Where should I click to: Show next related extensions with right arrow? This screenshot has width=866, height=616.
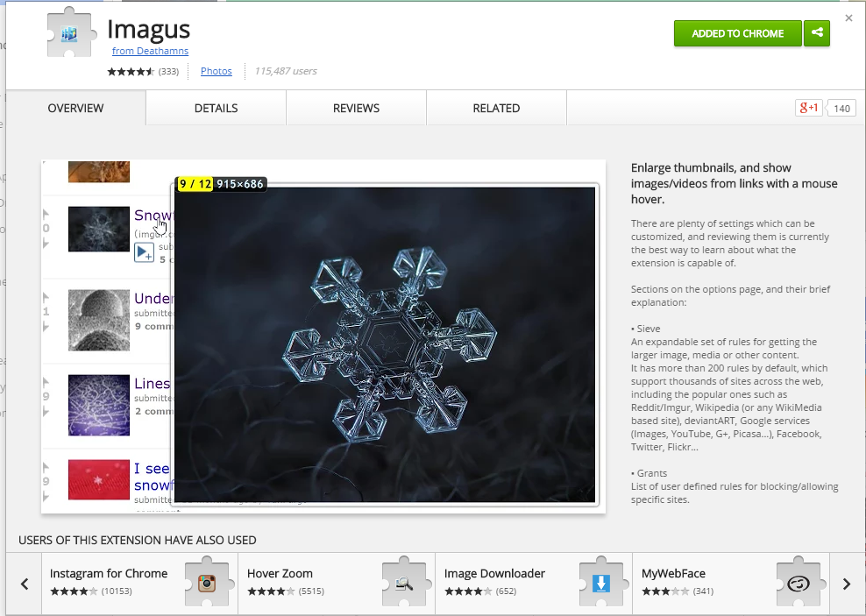[847, 584]
